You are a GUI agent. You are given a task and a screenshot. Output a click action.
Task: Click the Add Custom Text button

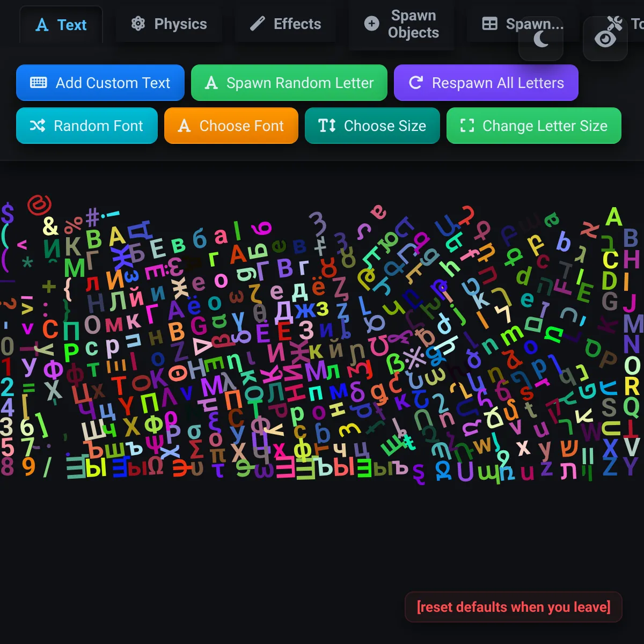[100, 83]
